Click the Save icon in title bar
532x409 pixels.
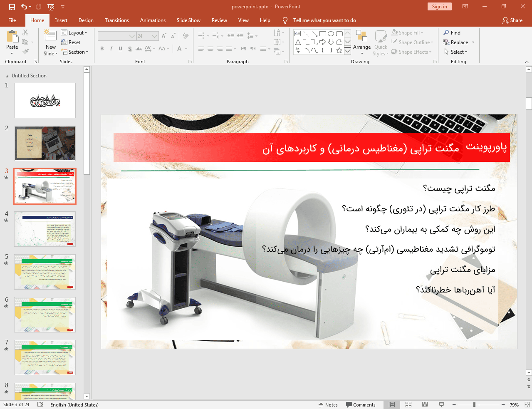point(12,7)
